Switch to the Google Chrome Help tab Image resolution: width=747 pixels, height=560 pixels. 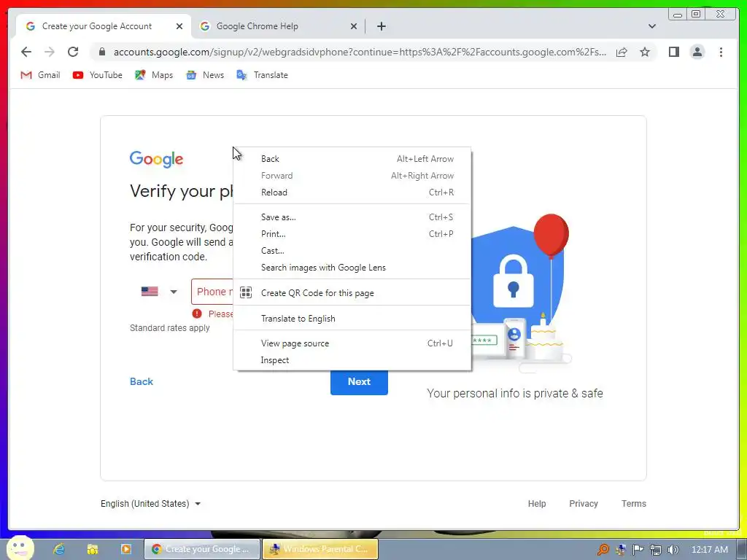pos(279,26)
